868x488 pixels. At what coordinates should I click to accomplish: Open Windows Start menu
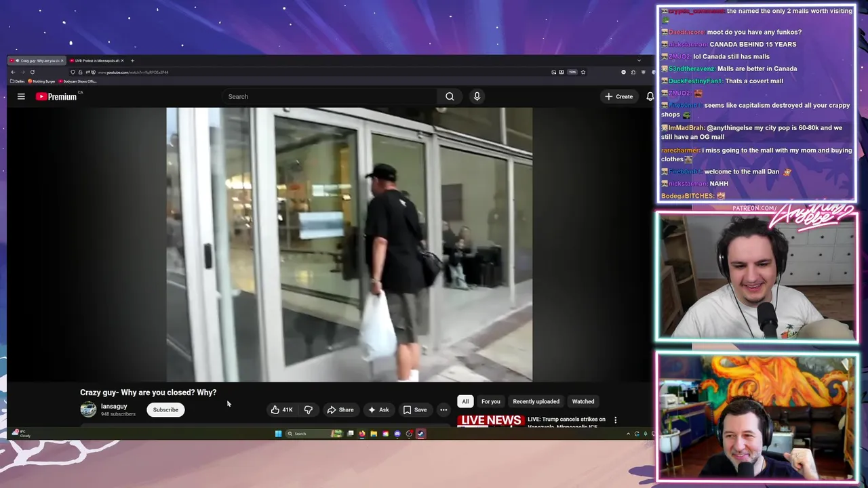click(x=278, y=434)
